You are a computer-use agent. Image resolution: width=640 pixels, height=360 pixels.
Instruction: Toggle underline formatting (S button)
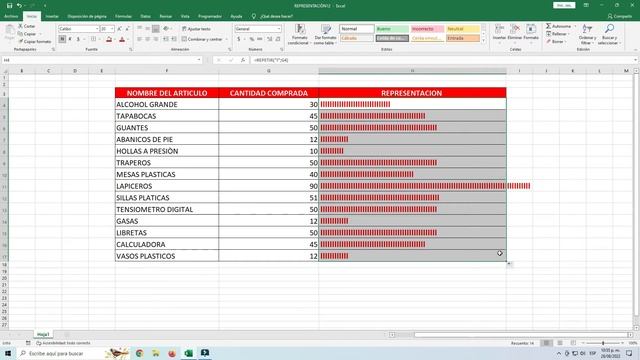coord(78,39)
